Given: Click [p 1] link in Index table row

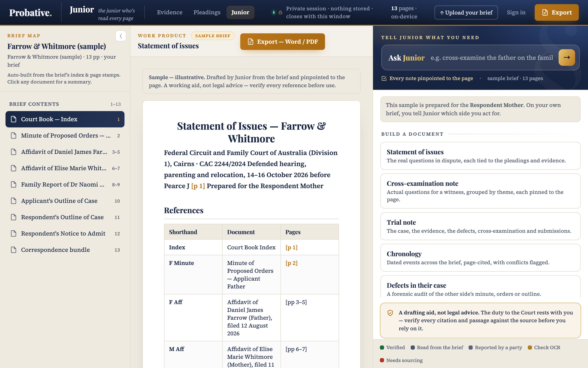Looking at the screenshot, I should tap(291, 247).
